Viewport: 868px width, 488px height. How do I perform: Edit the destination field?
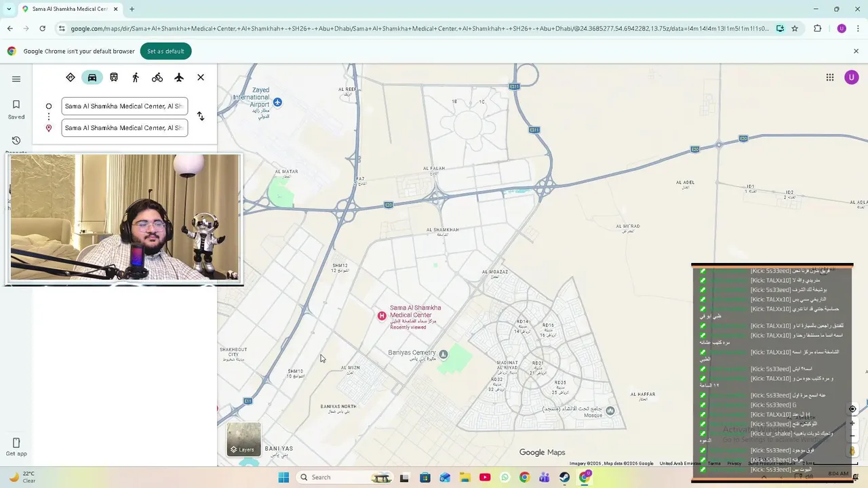[x=125, y=128]
